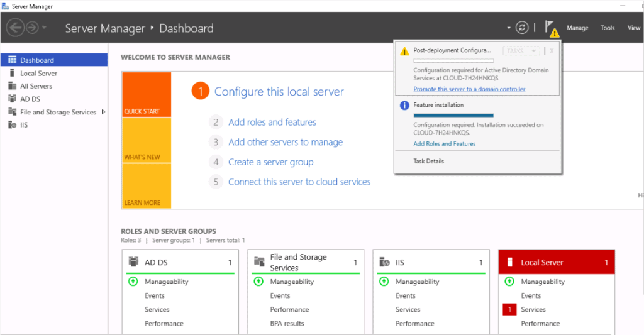Select the QUICK START tile
This screenshot has height=335, width=644.
147,94
